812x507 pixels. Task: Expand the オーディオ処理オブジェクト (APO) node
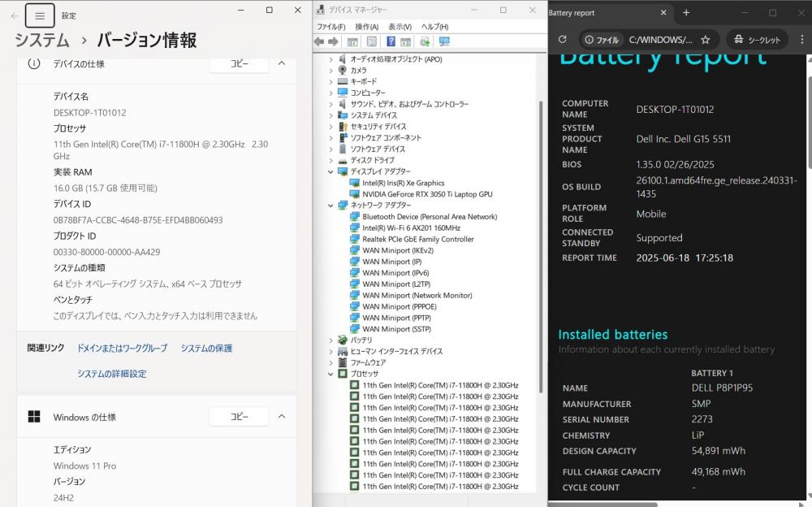pyautogui.click(x=331, y=59)
